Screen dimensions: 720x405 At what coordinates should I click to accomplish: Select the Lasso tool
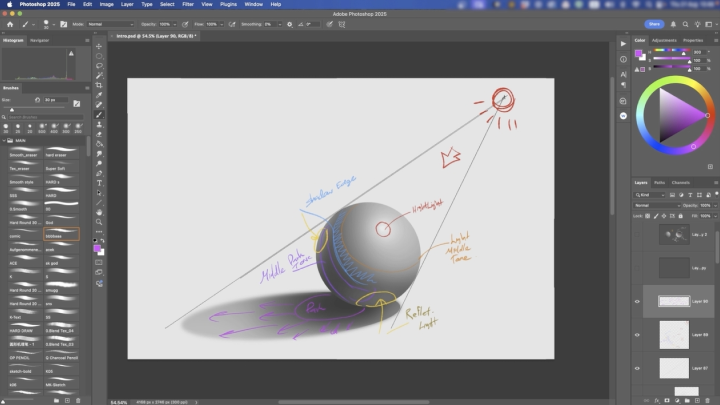[x=99, y=65]
